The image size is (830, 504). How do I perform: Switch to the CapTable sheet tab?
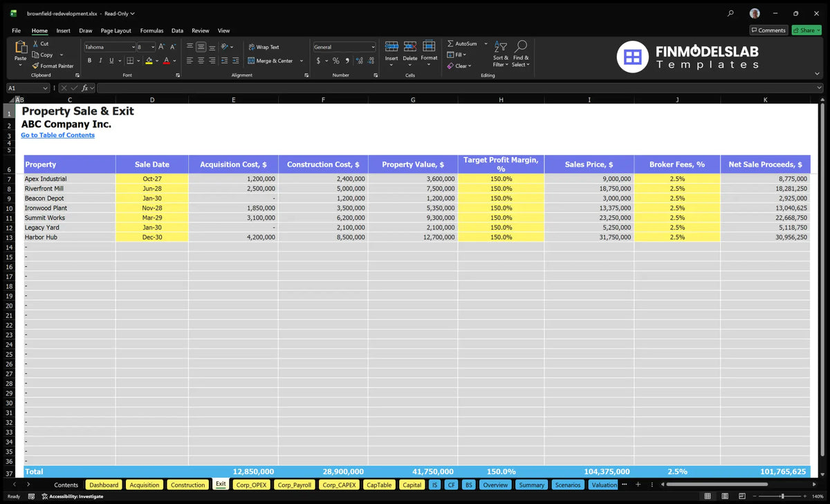378,485
